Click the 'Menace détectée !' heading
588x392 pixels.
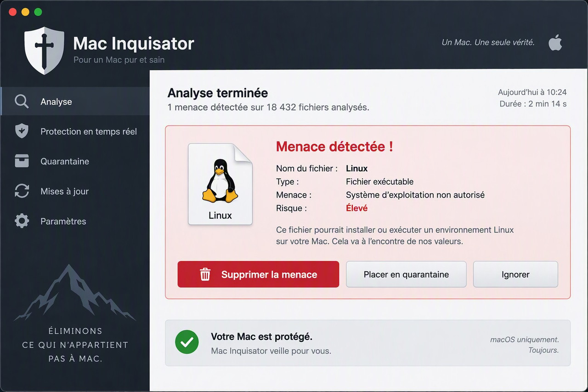pyautogui.click(x=334, y=147)
